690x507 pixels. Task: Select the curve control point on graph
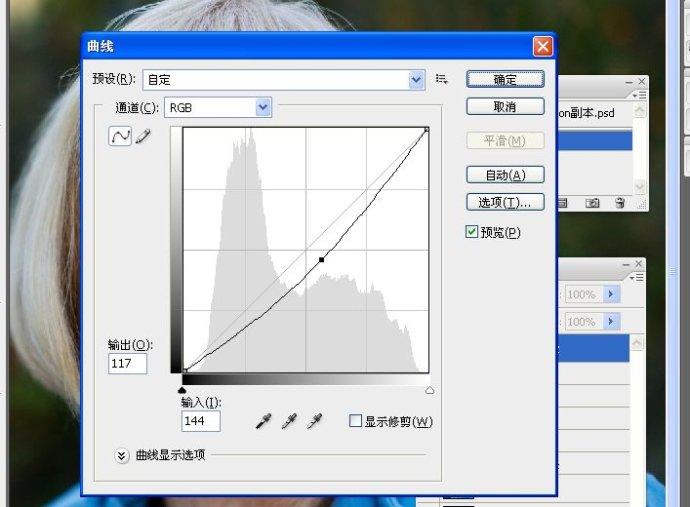point(322,260)
